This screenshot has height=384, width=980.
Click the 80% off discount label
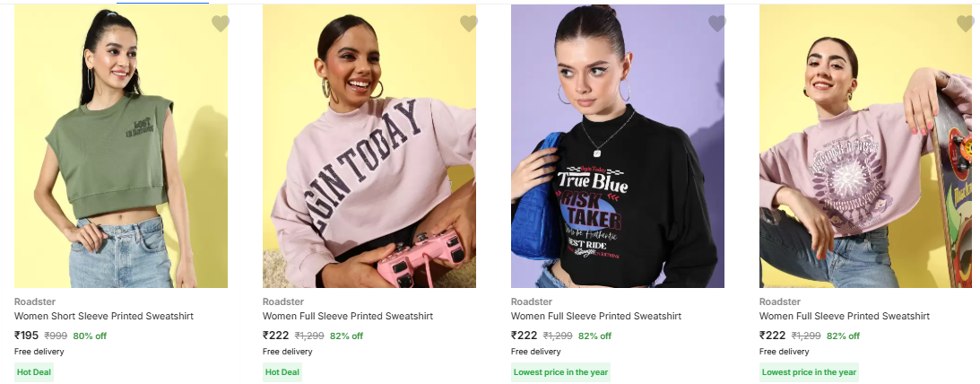click(90, 336)
